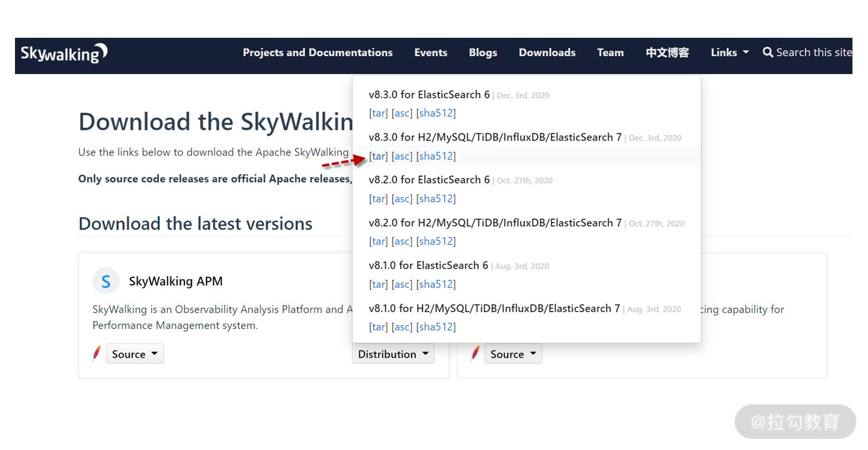Open the Downloads page
Viewport: 868px width, 450px height.
[547, 52]
